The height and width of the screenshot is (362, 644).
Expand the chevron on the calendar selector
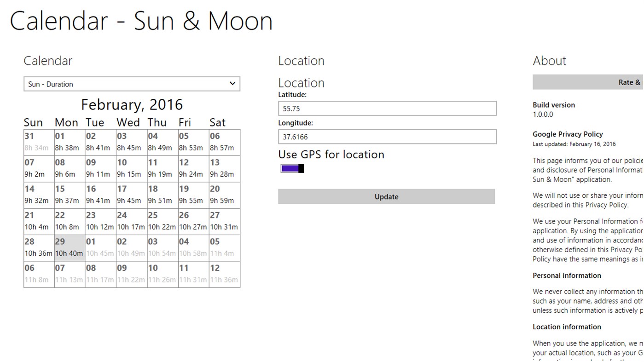click(x=233, y=84)
